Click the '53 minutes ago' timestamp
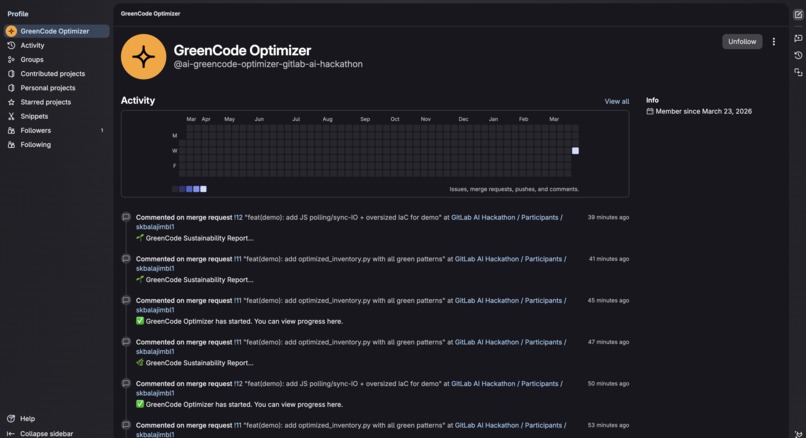 click(608, 425)
